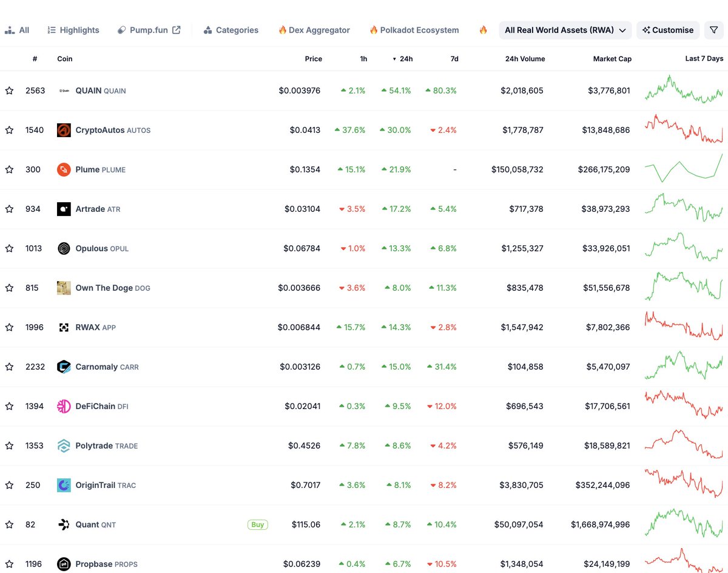Screen dimensions: 728x573
Task: Star CryptoAutos as a favorite
Action: pos(9,130)
